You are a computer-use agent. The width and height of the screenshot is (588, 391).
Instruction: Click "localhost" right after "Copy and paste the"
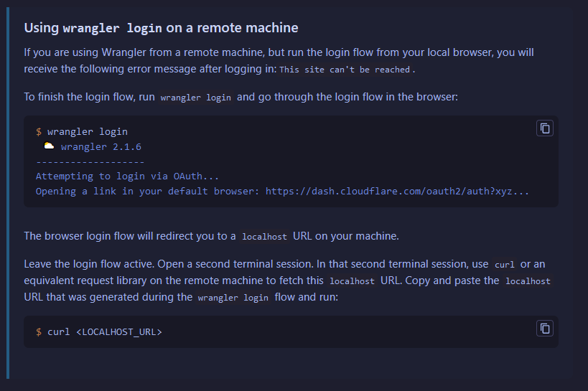click(x=528, y=281)
